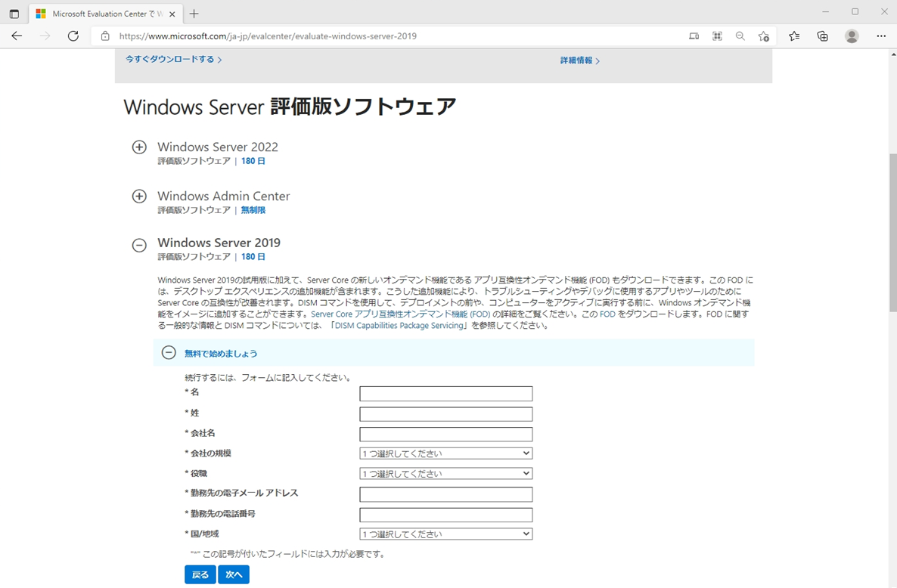897x588 pixels.
Task: Click the 無制限 label text
Action: point(253,210)
